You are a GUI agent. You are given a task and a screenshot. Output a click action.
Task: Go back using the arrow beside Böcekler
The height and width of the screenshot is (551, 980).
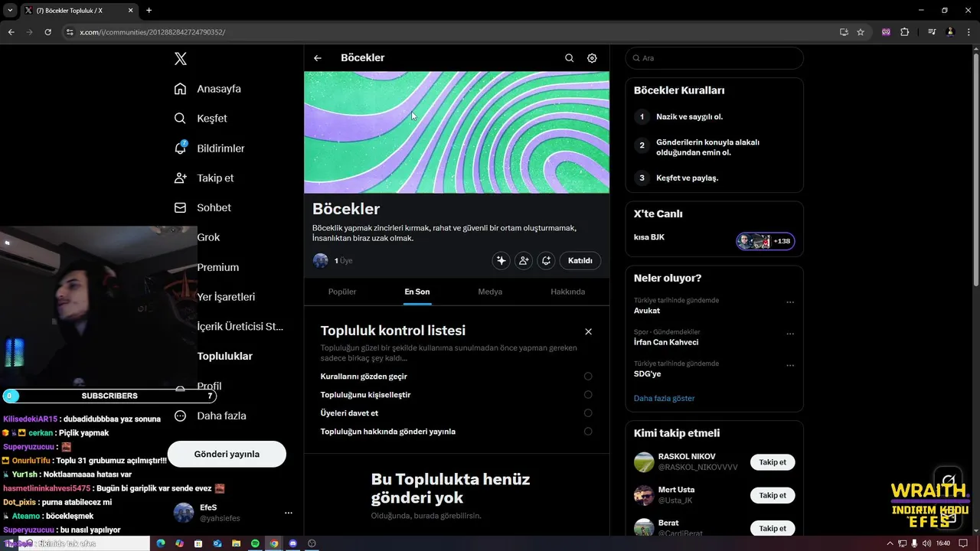click(x=318, y=58)
